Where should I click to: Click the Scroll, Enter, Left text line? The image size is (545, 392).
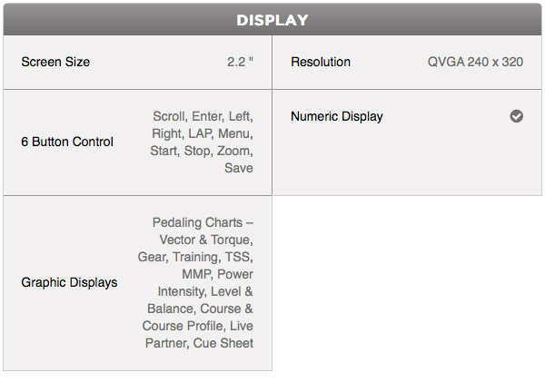pyautogui.click(x=203, y=116)
